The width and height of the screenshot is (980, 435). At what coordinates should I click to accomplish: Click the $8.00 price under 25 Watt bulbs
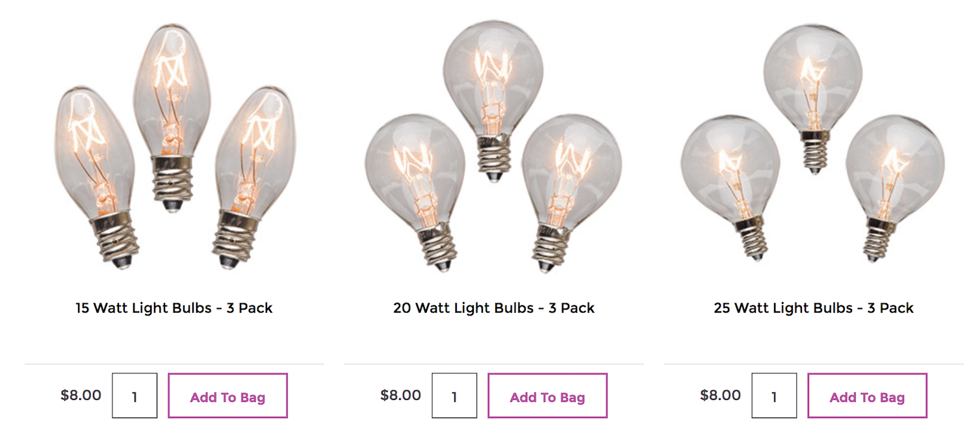click(x=721, y=395)
